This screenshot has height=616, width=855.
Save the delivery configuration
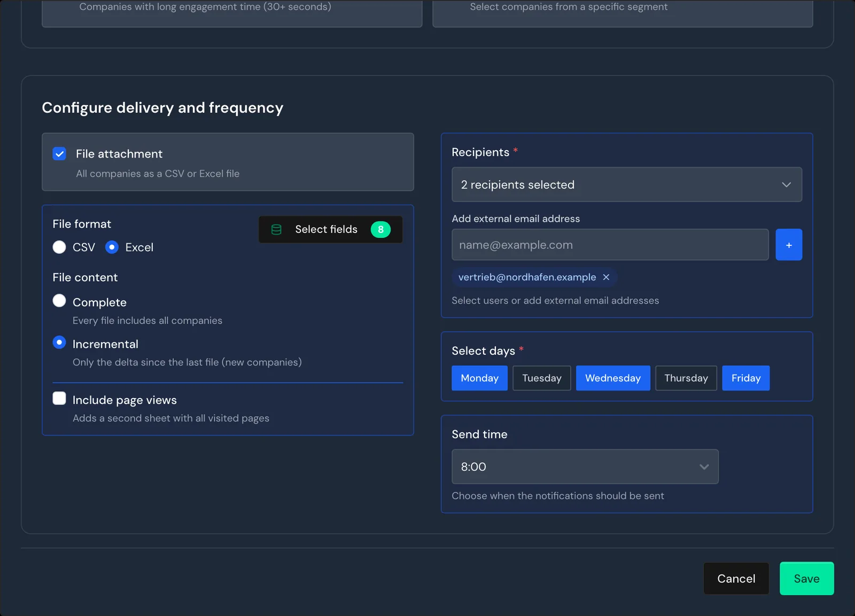coord(807,579)
